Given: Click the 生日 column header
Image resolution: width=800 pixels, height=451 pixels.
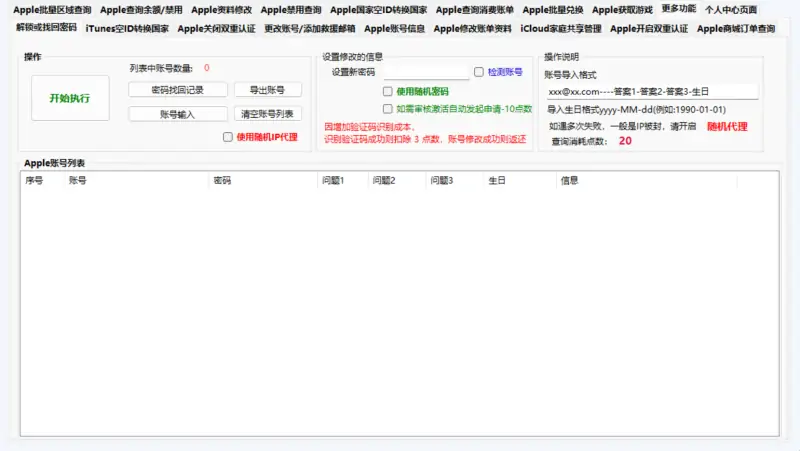Looking at the screenshot, I should coord(496,181).
